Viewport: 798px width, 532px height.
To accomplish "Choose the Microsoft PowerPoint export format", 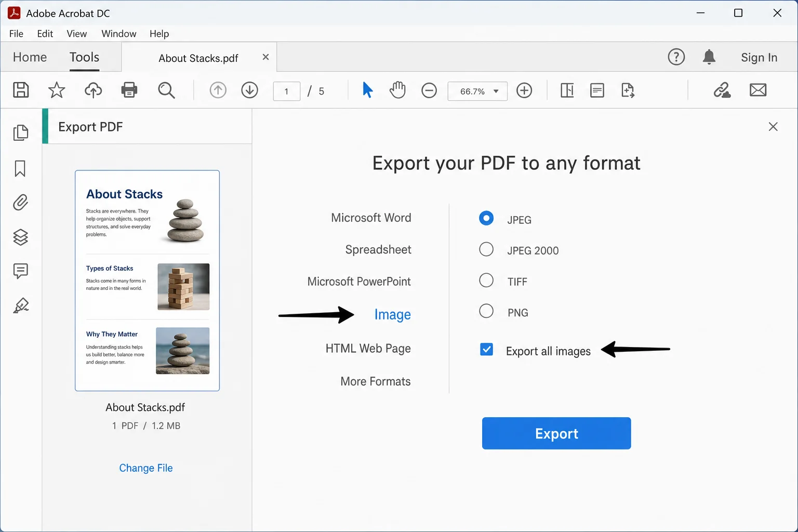I will 359,282.
